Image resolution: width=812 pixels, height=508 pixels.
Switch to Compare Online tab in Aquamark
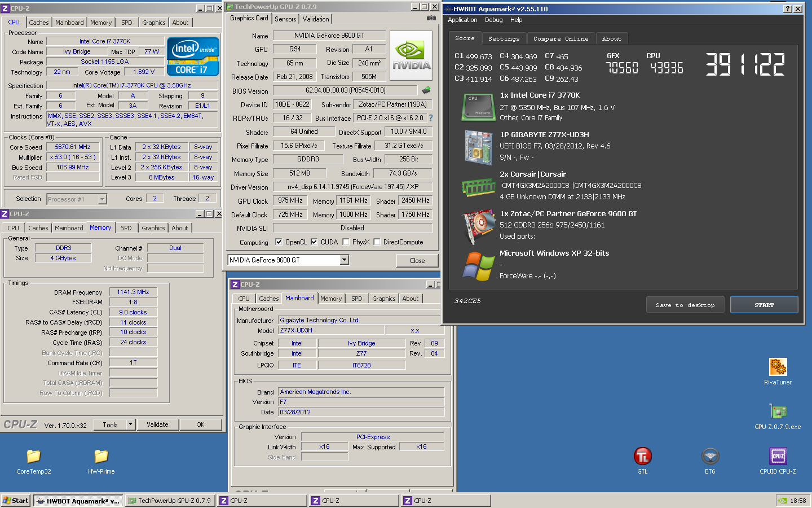point(561,38)
